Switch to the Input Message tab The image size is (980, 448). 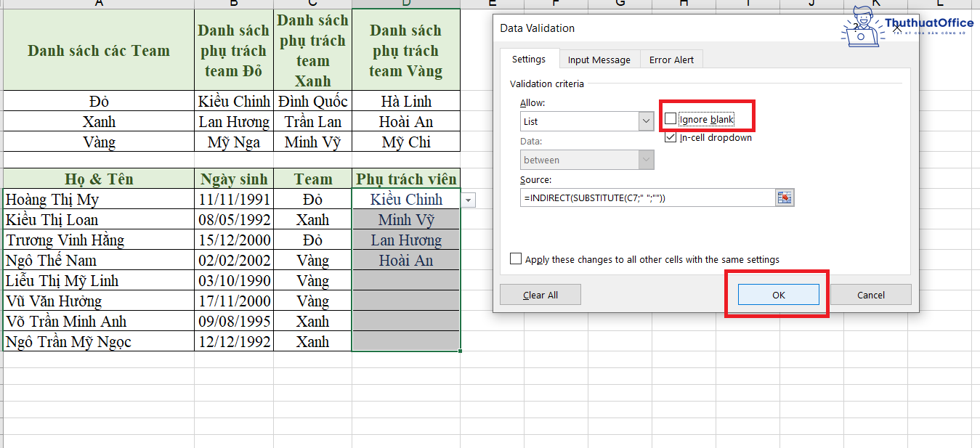[x=599, y=59]
